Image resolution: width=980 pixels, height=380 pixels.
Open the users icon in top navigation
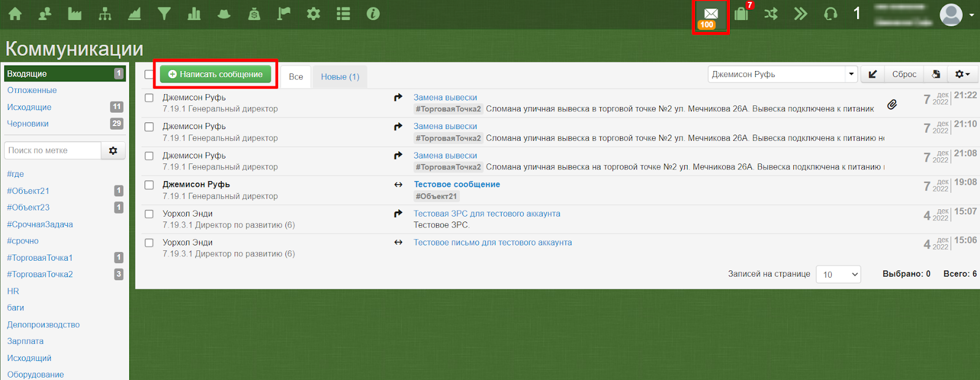(45, 13)
